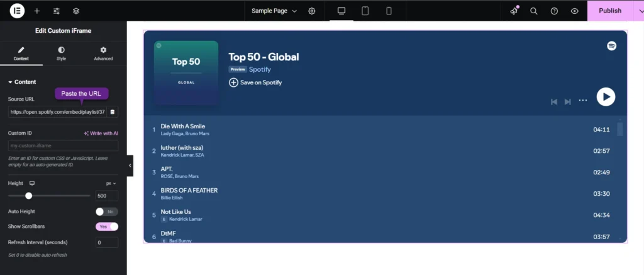The image size is (644, 275).
Task: Click the playlist scrollbar thumb
Action: pos(620,129)
